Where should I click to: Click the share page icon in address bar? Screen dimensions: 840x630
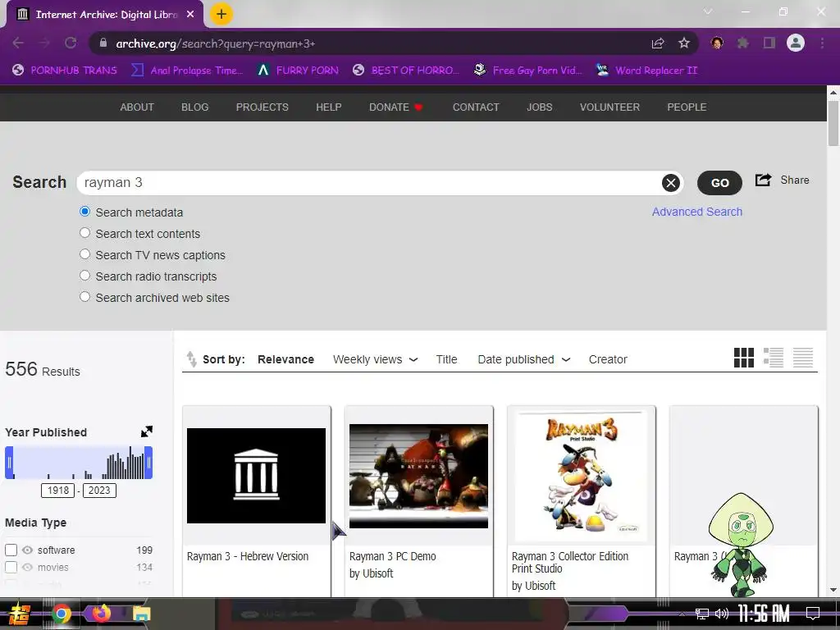658,43
